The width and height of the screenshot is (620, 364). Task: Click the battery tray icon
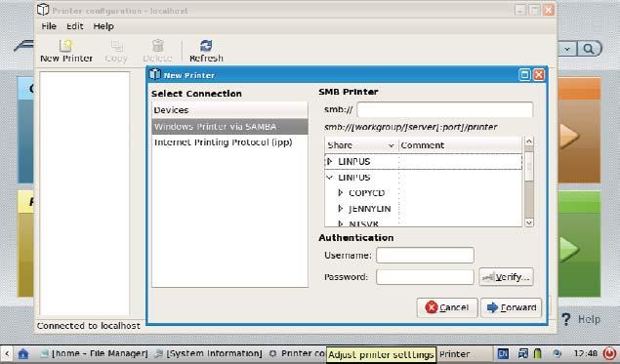tap(537, 353)
